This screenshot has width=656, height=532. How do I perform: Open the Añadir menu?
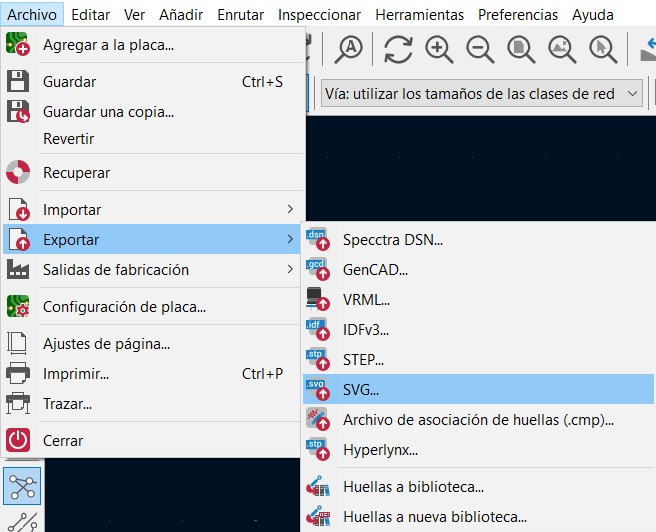pyautogui.click(x=181, y=15)
